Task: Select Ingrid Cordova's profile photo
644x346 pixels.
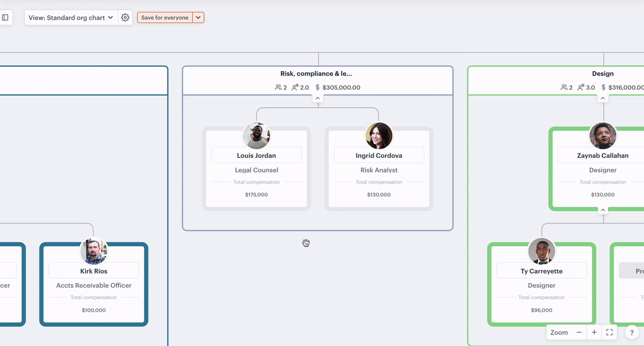Action: click(x=379, y=135)
